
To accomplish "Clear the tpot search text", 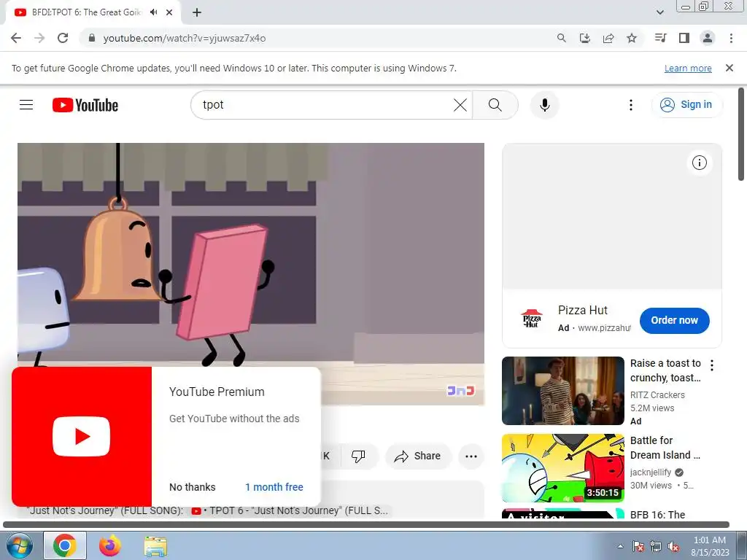I will [x=460, y=105].
